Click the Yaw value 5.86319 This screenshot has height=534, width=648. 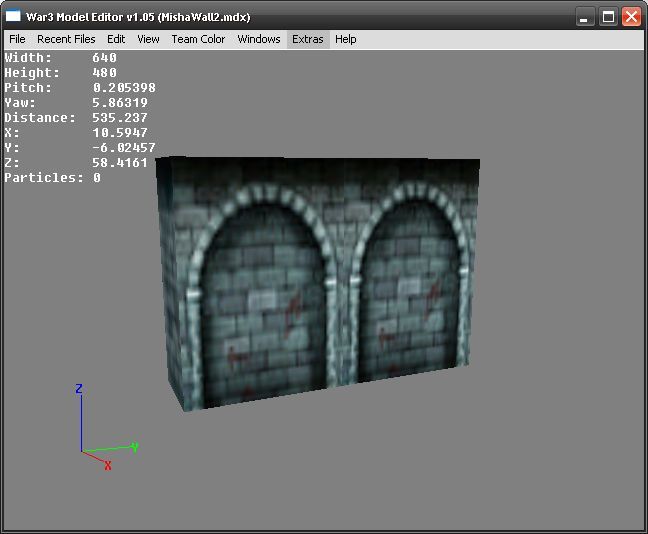click(120, 103)
